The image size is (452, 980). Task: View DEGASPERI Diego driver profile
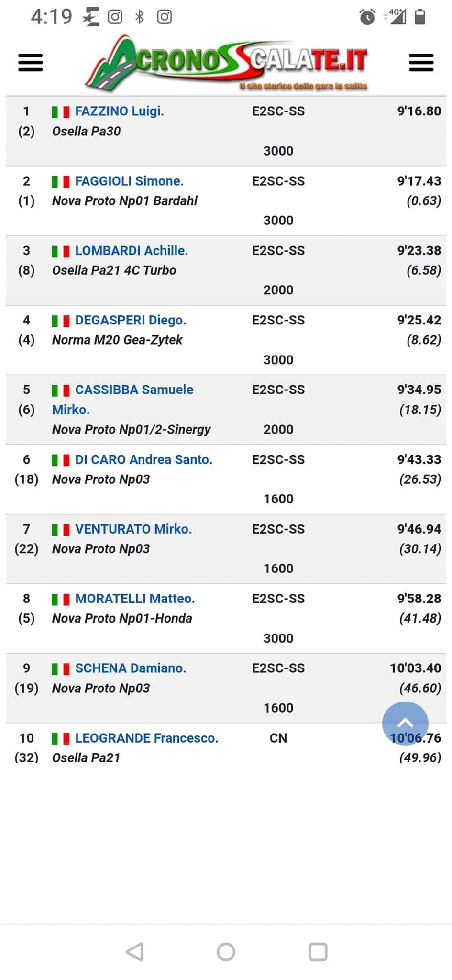[x=131, y=320]
